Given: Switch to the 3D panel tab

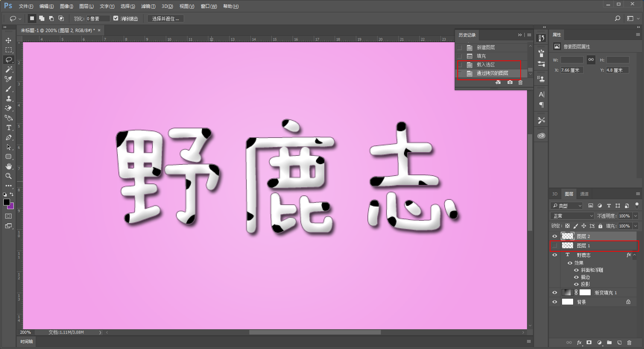Looking at the screenshot, I should click(x=555, y=194).
